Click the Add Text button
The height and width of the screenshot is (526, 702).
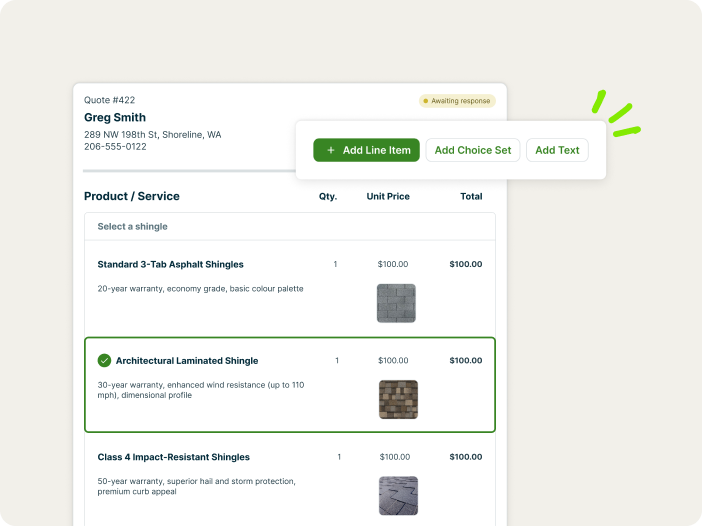(x=557, y=150)
